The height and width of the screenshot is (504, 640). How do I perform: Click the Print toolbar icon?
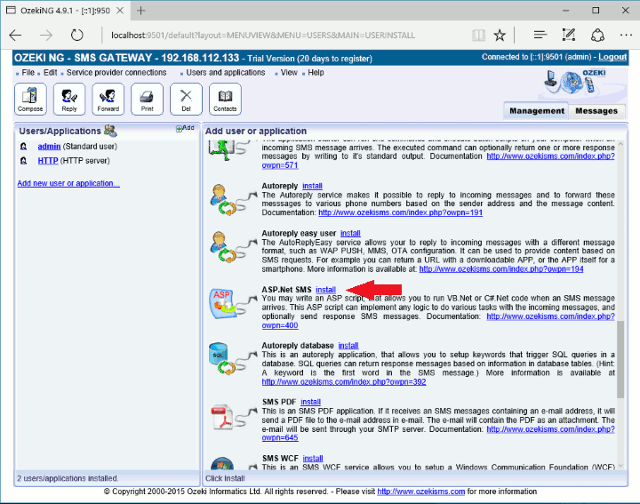point(147,99)
